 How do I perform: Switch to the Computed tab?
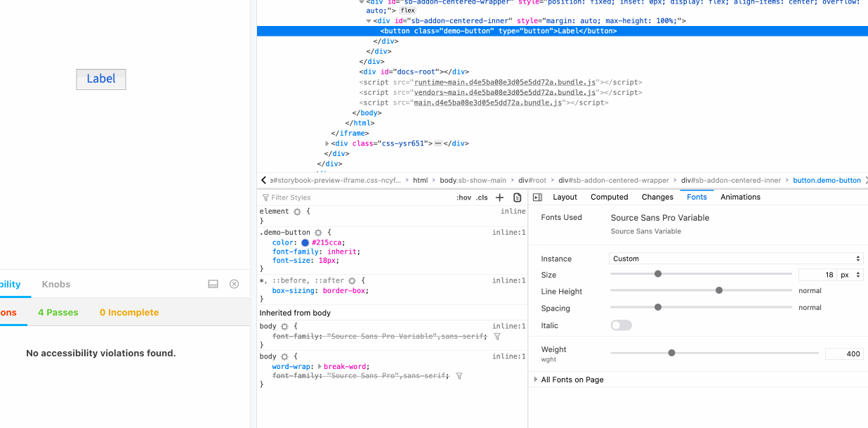[x=610, y=197]
